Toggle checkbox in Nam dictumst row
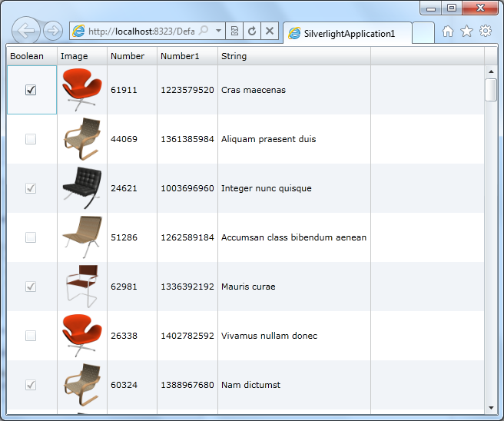 coord(31,385)
